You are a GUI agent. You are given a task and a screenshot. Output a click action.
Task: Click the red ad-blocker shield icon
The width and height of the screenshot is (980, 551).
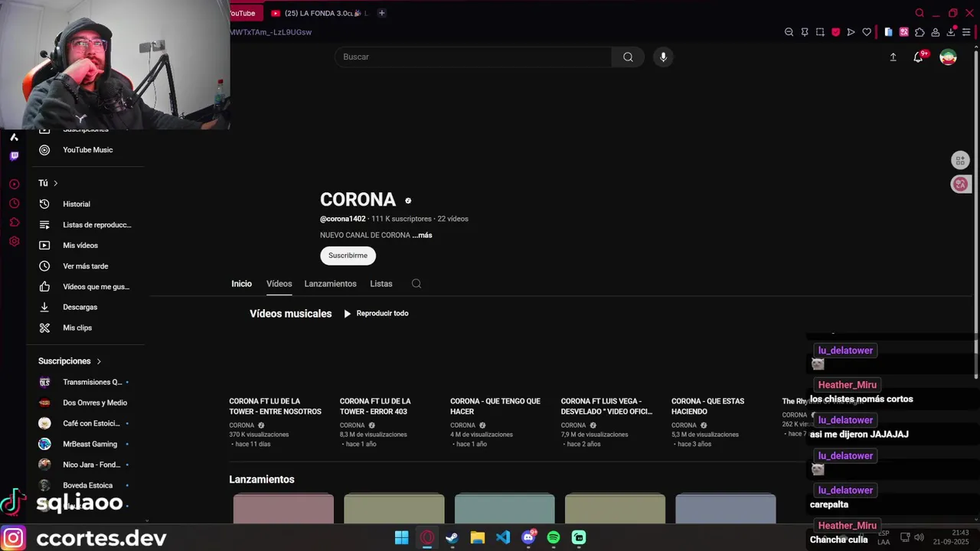(x=835, y=32)
